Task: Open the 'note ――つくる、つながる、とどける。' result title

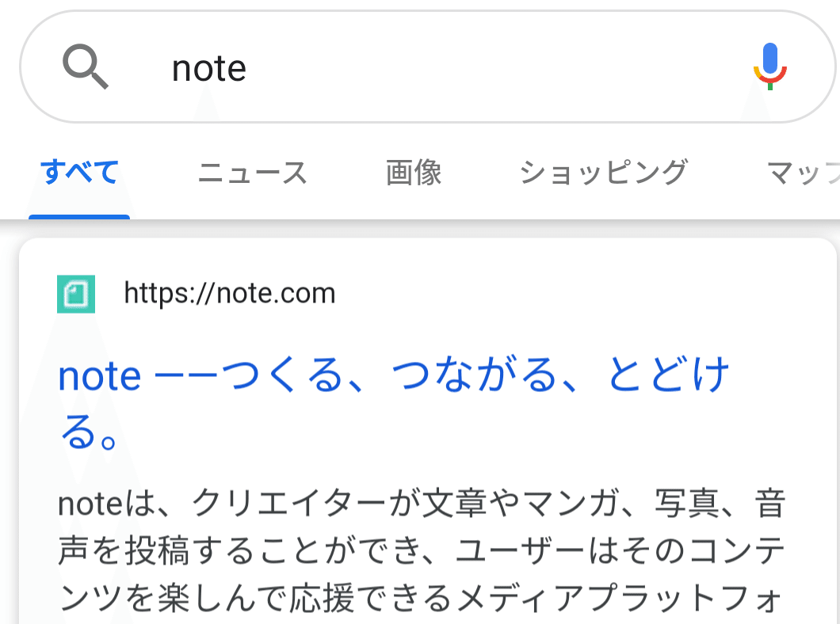Action: pos(394,402)
